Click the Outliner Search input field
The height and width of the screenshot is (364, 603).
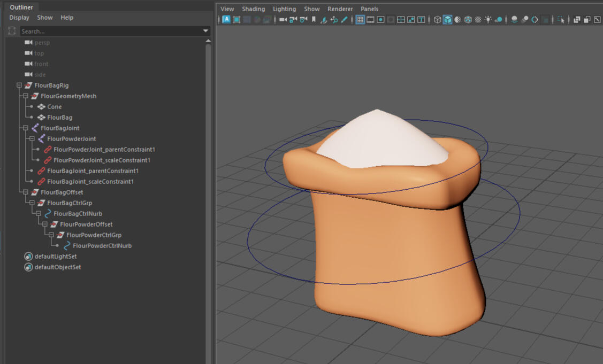pos(110,31)
